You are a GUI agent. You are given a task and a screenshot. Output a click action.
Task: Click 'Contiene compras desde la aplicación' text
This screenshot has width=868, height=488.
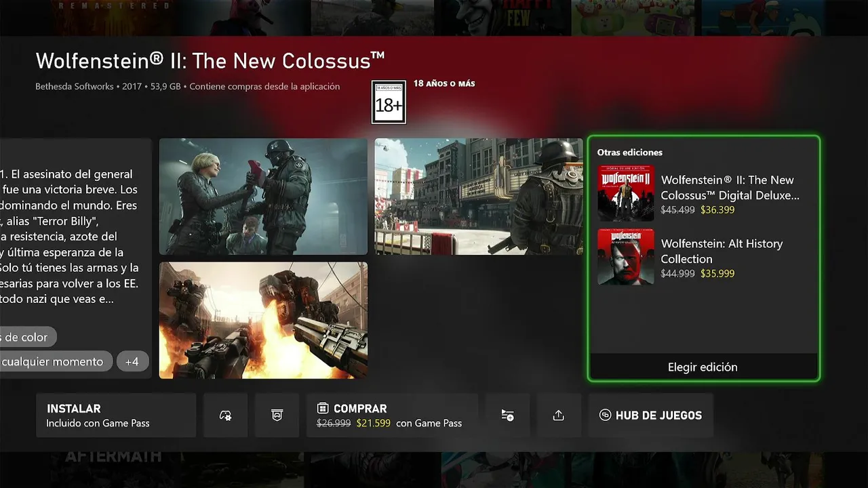[x=264, y=87]
